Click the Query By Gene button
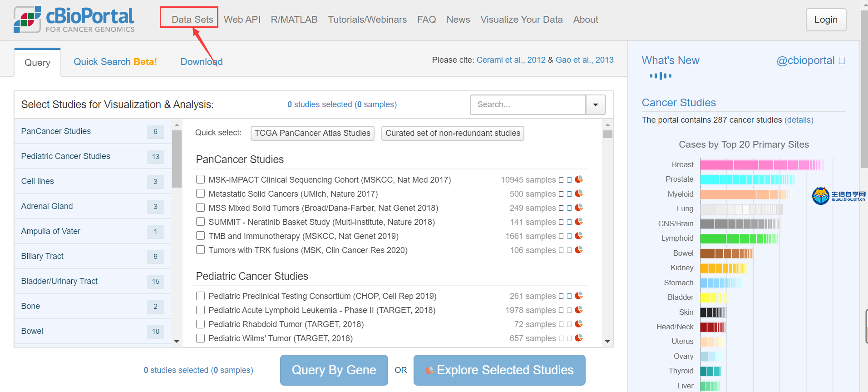Image resolution: width=868 pixels, height=392 pixels. pos(334,370)
